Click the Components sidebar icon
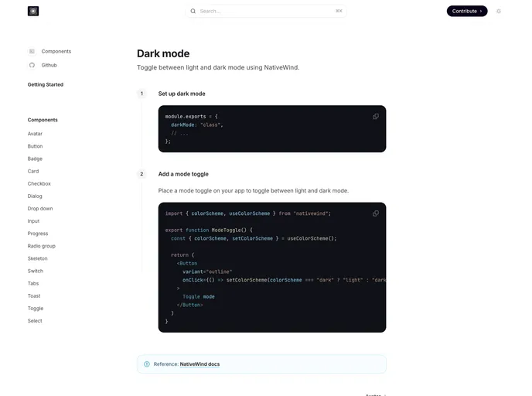This screenshot has height=396, width=532. [32, 51]
